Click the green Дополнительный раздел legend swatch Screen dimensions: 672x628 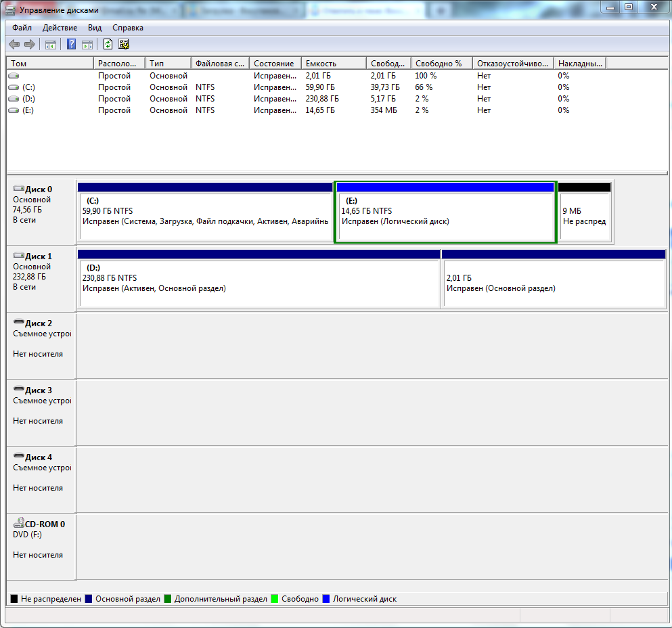coord(168,599)
